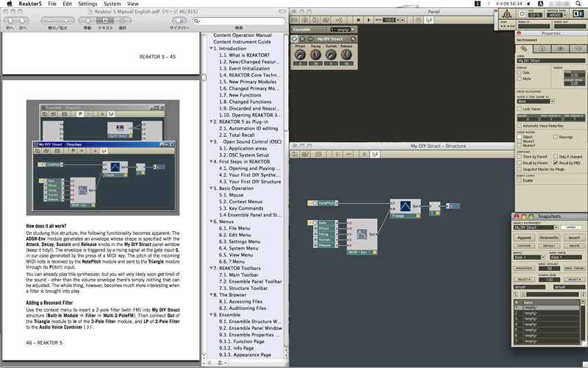Click the Triangle oscillator module in Structure

click(406, 208)
